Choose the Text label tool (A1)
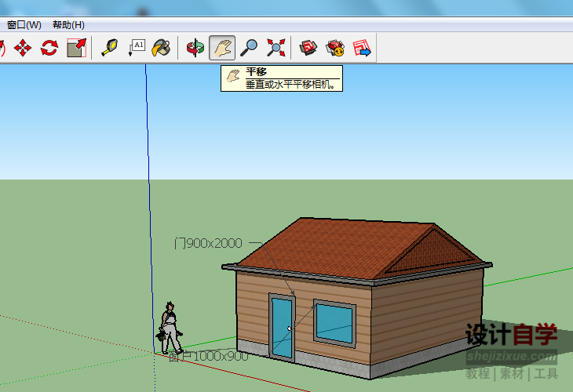Screen dimensions: 573x392 [137, 49]
